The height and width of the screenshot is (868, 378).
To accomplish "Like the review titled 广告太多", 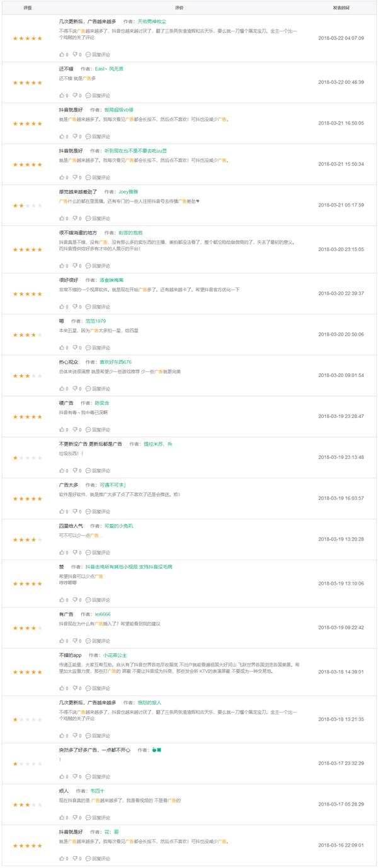I will [62, 511].
